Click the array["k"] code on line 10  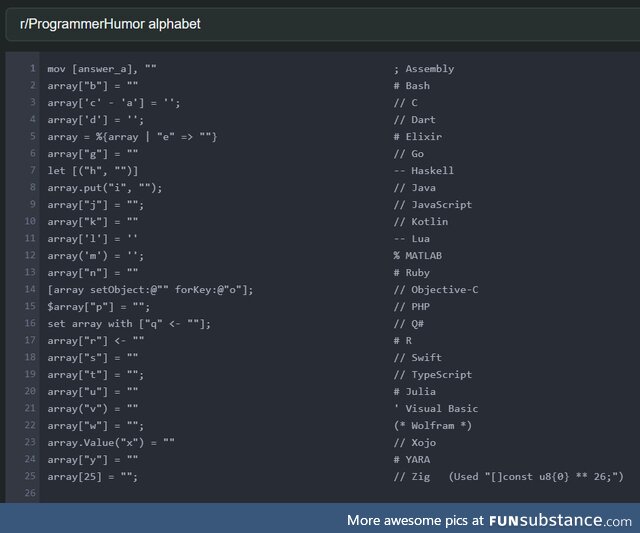(93, 222)
